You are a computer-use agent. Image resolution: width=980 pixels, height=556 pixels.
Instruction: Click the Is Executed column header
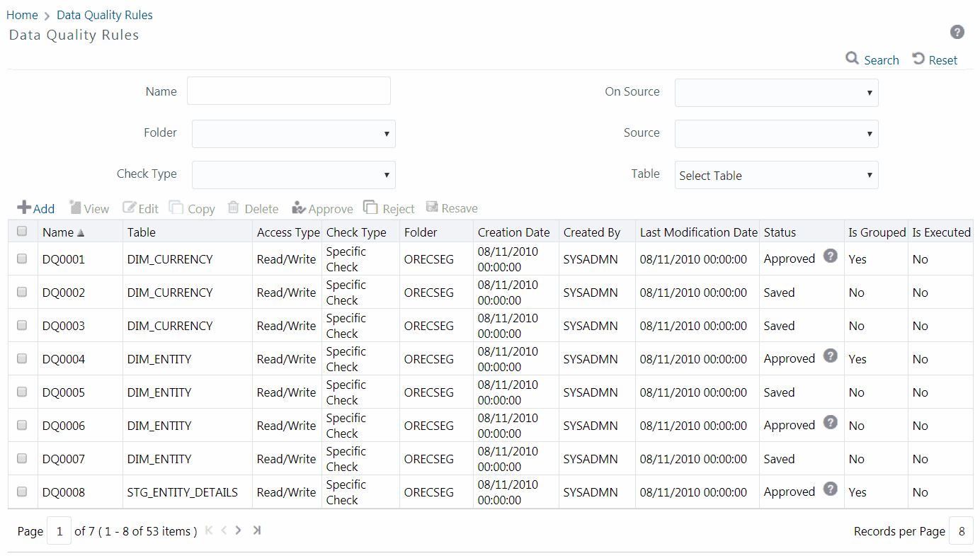pyautogui.click(x=941, y=232)
